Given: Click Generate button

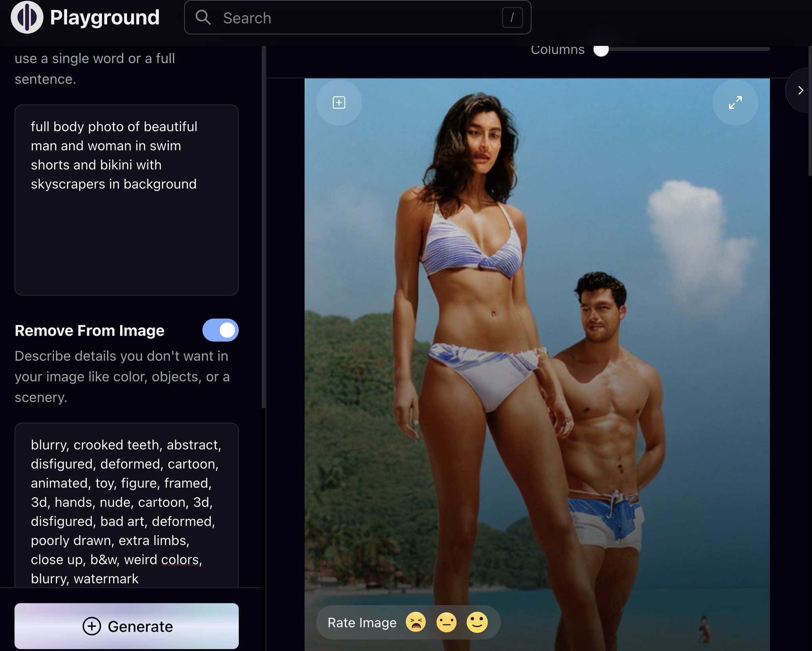Looking at the screenshot, I should [126, 626].
